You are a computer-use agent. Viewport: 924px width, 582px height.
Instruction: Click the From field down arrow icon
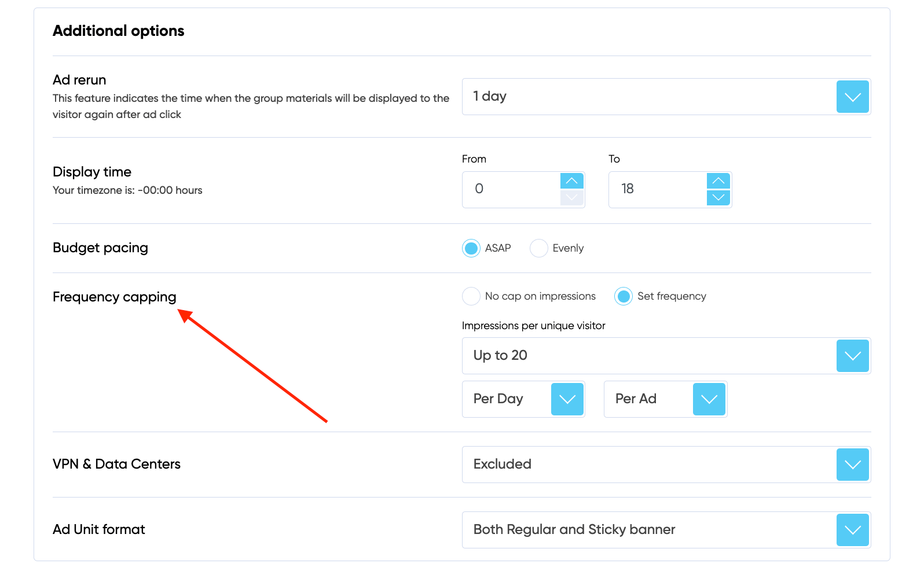pos(571,197)
